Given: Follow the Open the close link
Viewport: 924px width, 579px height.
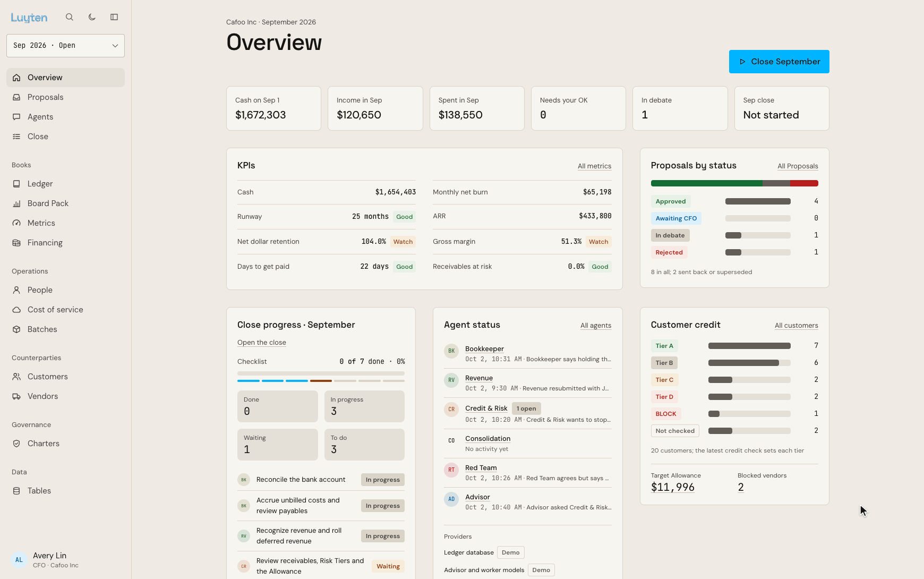Looking at the screenshot, I should pos(262,343).
